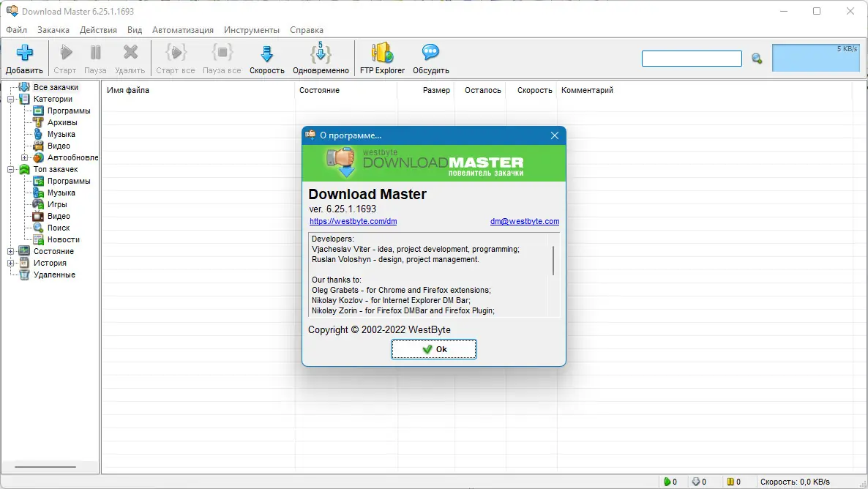Open the Автоматизация menu

(183, 30)
